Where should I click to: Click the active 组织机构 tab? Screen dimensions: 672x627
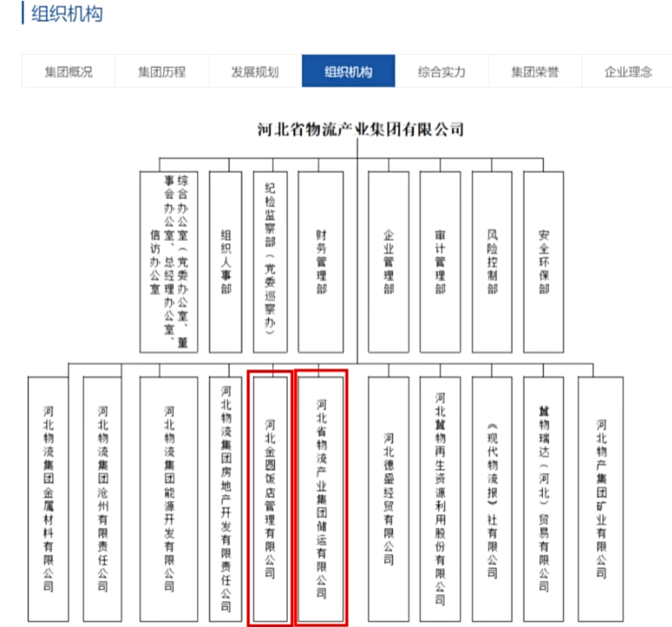pyautogui.click(x=348, y=72)
